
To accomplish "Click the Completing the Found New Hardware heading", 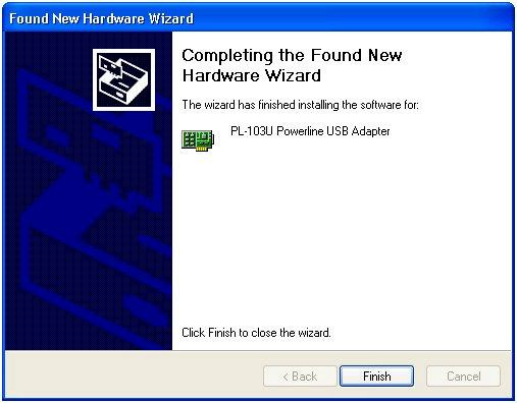I will 292,65.
